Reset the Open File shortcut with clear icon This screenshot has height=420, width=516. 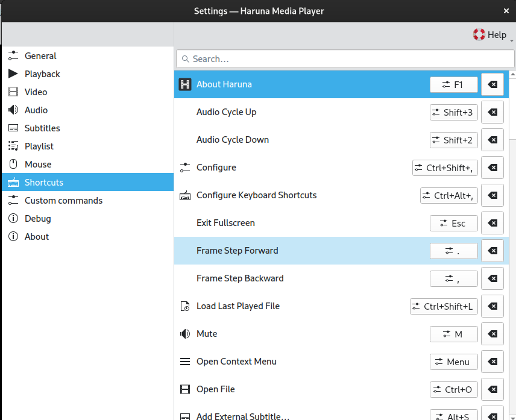[x=492, y=389]
